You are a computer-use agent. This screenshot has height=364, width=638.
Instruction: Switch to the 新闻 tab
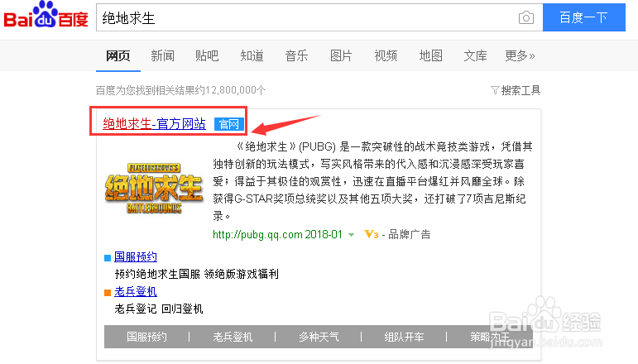[x=163, y=55]
